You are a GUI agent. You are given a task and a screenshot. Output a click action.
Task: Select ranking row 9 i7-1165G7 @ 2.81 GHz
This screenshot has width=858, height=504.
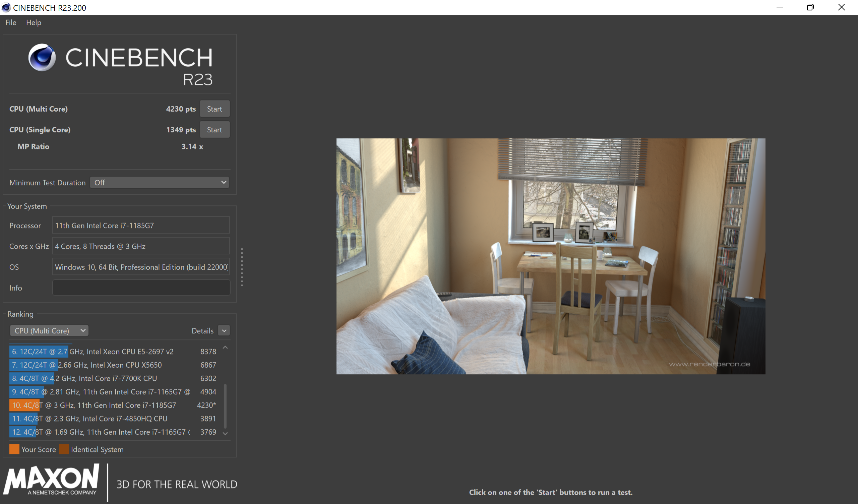coord(113,392)
